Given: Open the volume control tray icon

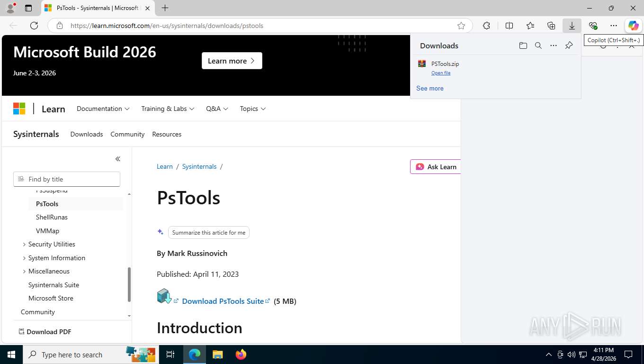Looking at the screenshot, I should pos(572,355).
